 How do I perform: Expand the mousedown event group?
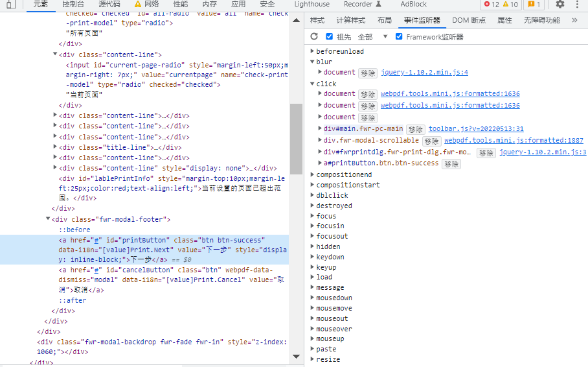point(312,298)
